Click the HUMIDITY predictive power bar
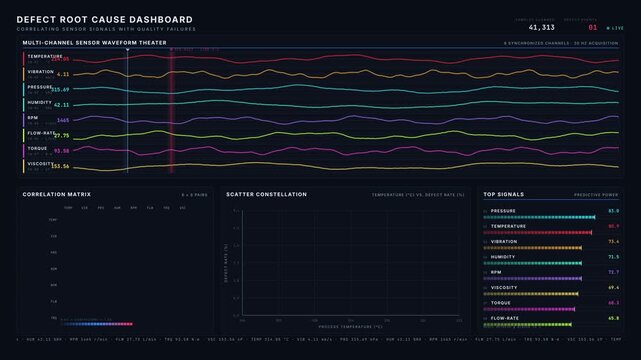This screenshot has height=360, width=641. click(x=533, y=263)
